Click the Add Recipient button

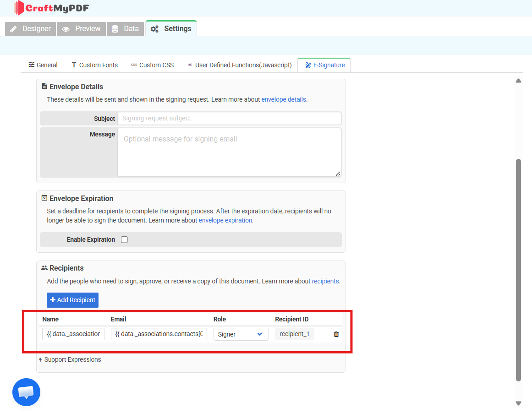72,300
